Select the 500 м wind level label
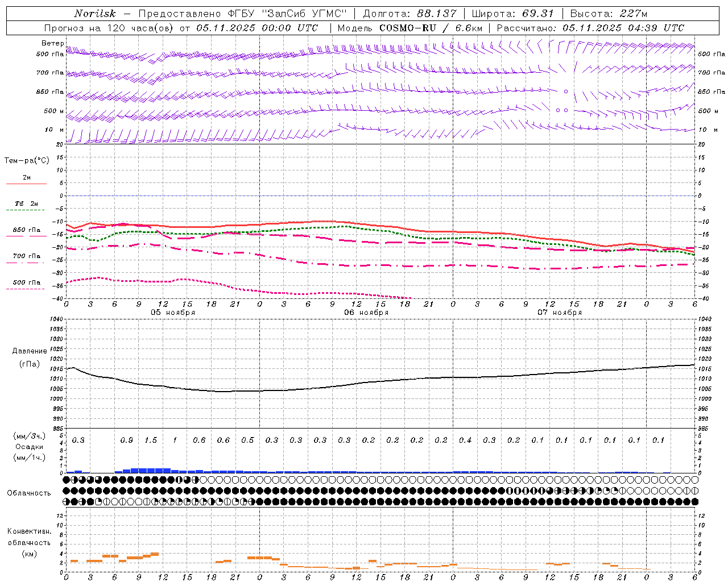728x582 pixels. 53,111
